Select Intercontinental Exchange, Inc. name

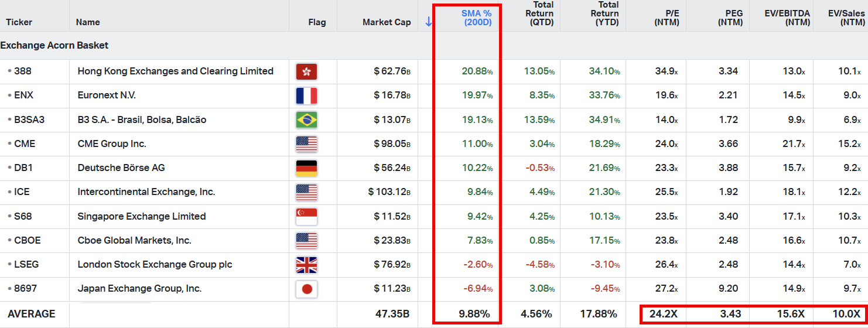(146, 192)
